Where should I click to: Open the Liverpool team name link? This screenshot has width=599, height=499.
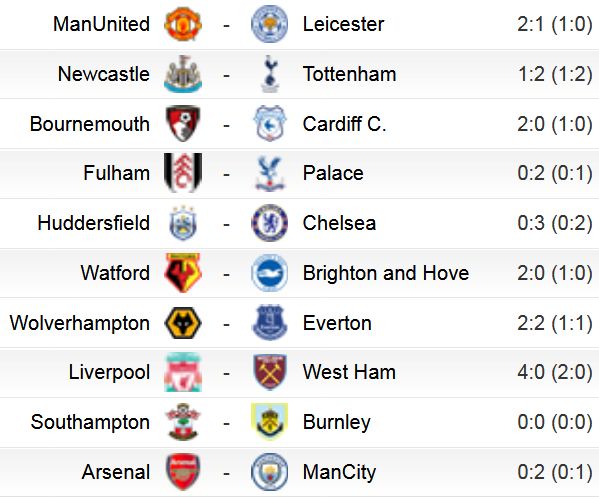coord(109,373)
